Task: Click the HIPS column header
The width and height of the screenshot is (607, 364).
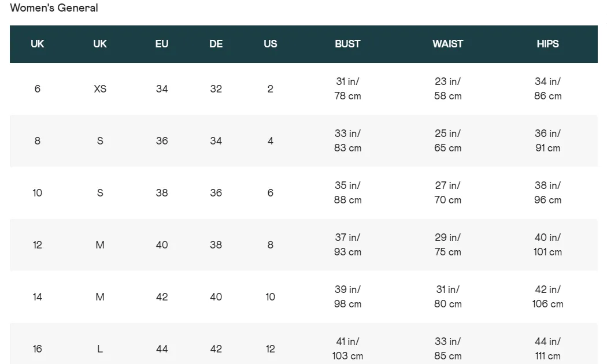Action: point(547,44)
